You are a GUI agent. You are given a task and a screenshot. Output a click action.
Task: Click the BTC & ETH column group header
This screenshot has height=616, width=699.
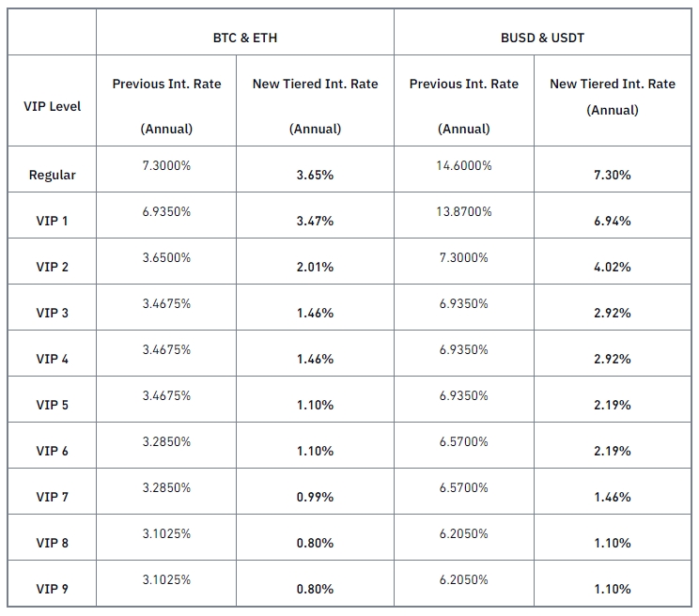[x=244, y=38]
